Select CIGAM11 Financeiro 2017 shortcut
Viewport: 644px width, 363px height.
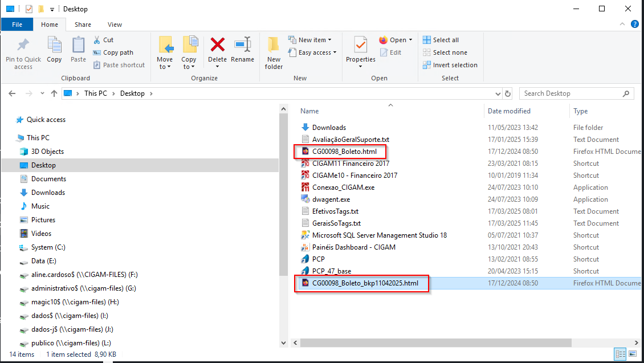[350, 164]
